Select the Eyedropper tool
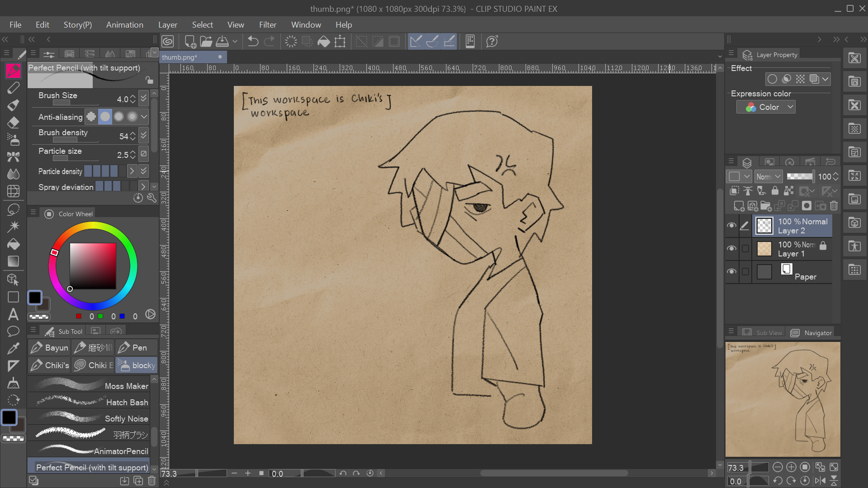This screenshot has height=488, width=868. pos(13,348)
